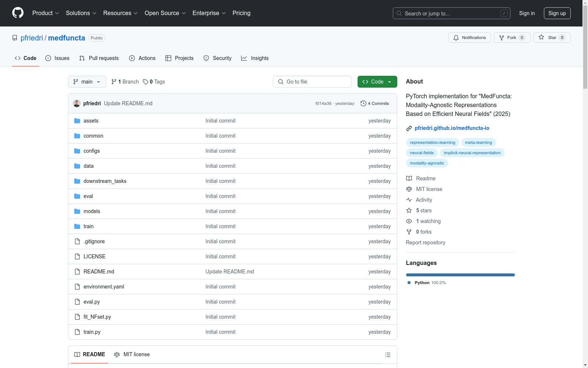Open the GitHub logo homepage

pos(18,13)
